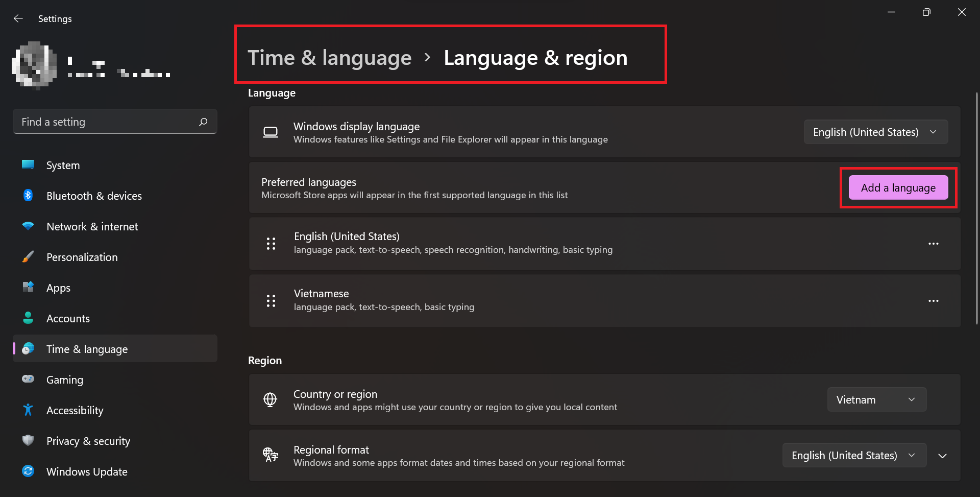Focus the Find a setting search box
The image size is (980, 497).
pyautogui.click(x=115, y=122)
